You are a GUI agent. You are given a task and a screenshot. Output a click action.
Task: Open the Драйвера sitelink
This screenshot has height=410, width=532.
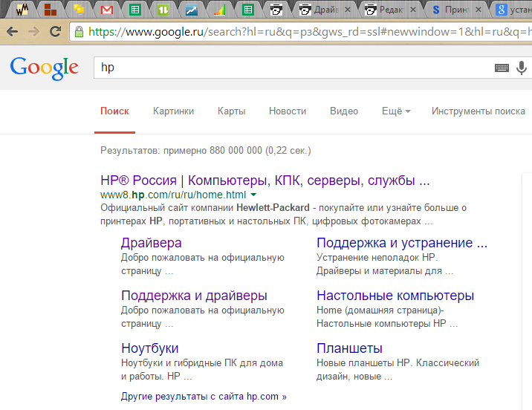tap(152, 243)
